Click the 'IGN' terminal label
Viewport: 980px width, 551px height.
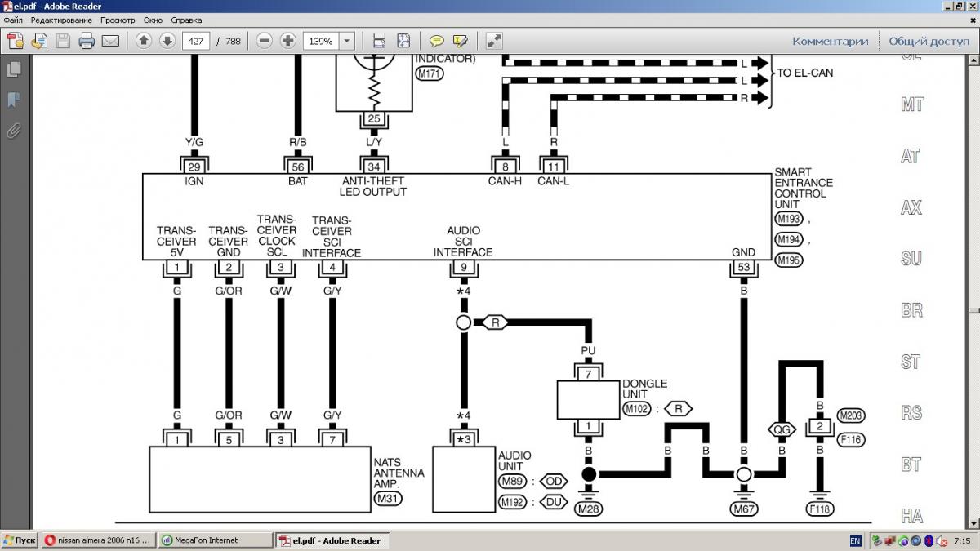pos(194,181)
